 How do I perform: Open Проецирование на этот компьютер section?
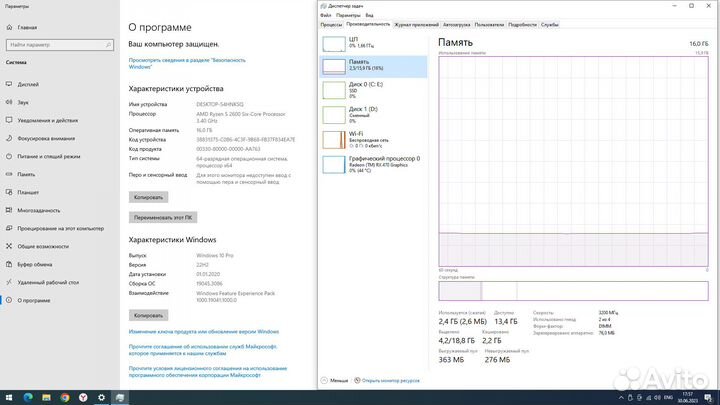61,228
